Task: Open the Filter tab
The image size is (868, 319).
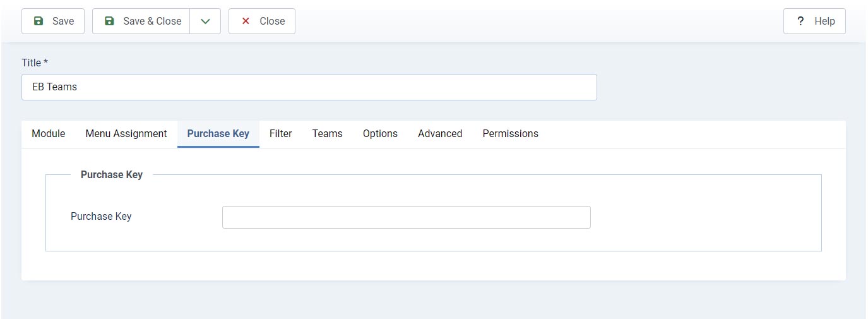Action: (x=281, y=134)
